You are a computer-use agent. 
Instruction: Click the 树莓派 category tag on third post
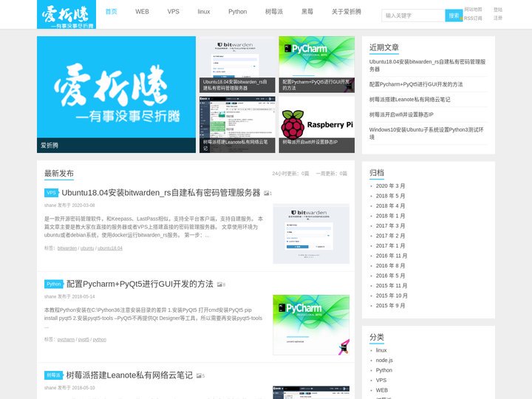tap(54, 375)
